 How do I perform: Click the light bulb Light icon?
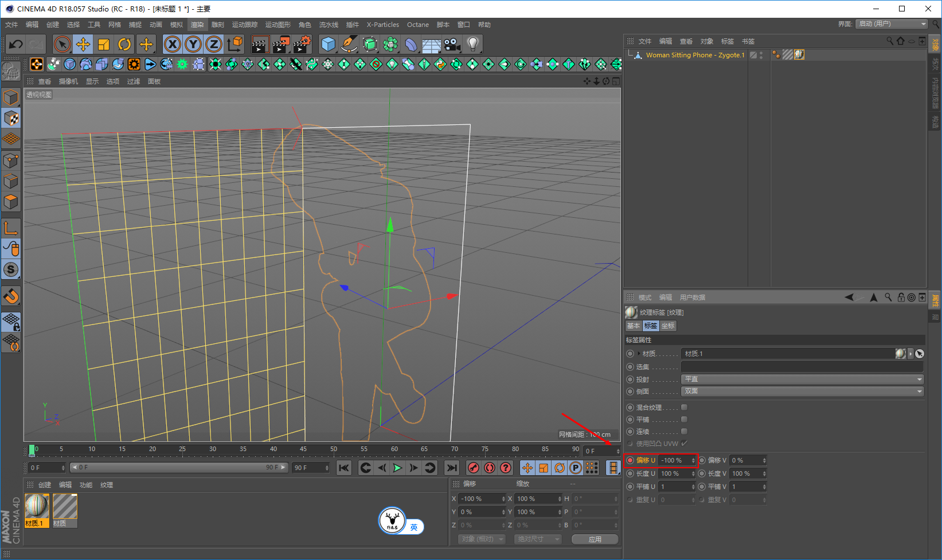(x=472, y=44)
